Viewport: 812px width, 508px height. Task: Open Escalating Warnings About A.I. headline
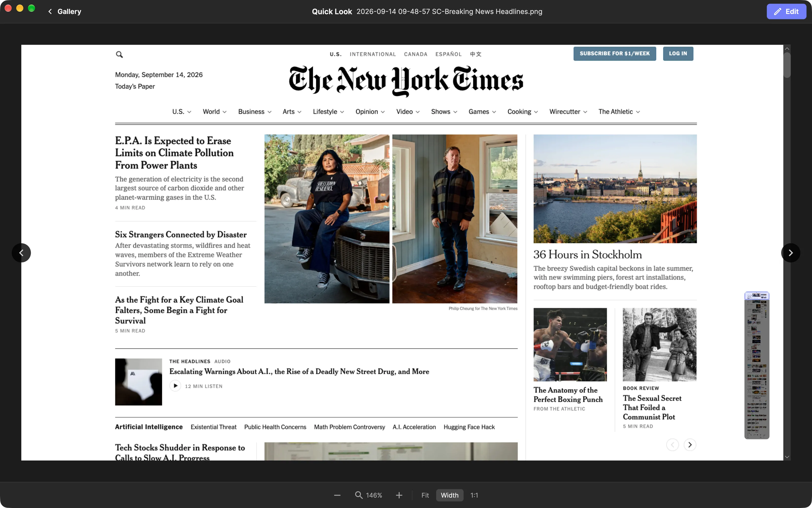tap(299, 371)
